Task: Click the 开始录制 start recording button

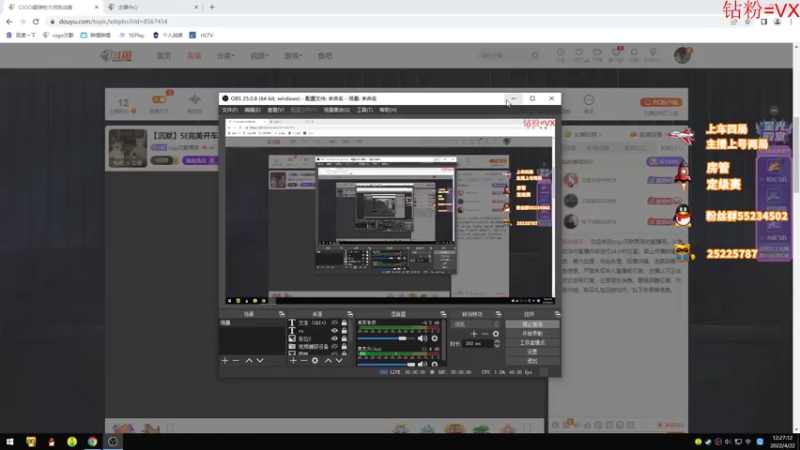Action: (x=532, y=334)
